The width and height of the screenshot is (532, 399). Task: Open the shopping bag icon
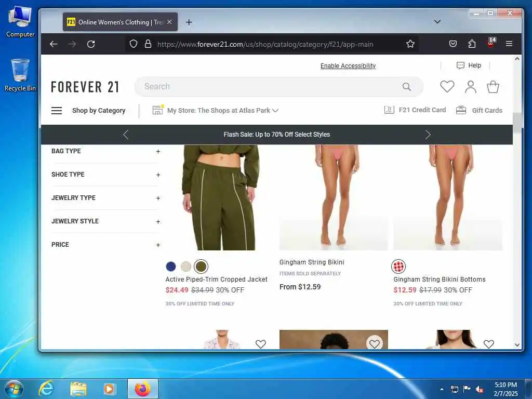pyautogui.click(x=493, y=87)
